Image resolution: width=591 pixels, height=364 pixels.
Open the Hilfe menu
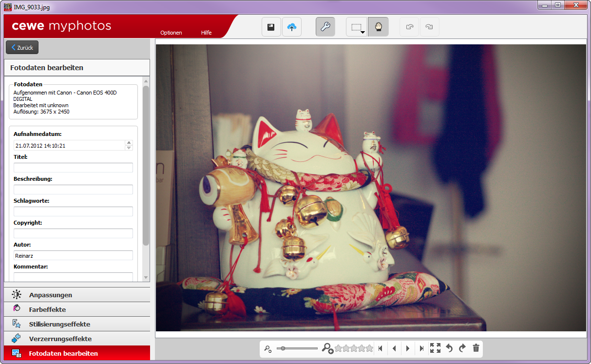(x=206, y=33)
